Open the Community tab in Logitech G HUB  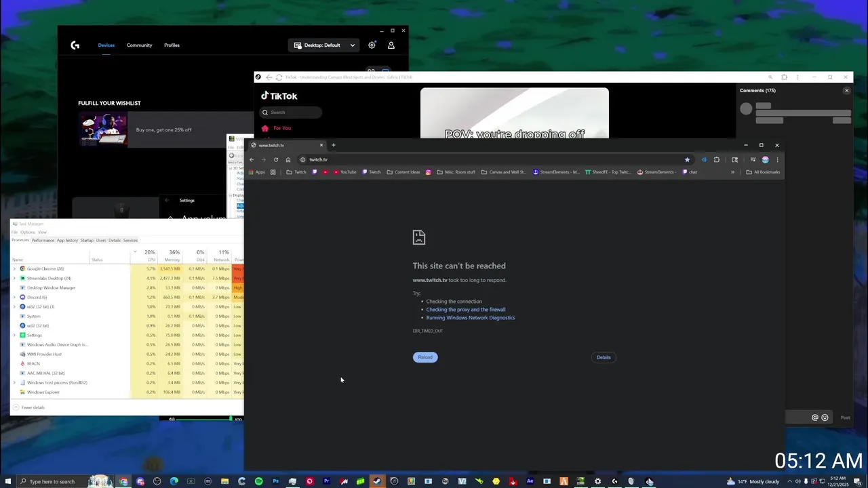point(140,45)
